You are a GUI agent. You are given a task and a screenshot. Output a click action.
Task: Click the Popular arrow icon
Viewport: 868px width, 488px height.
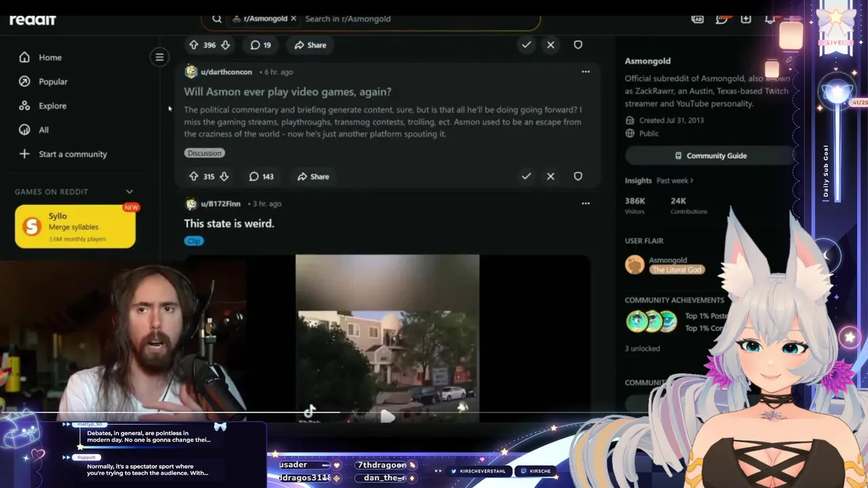point(24,81)
